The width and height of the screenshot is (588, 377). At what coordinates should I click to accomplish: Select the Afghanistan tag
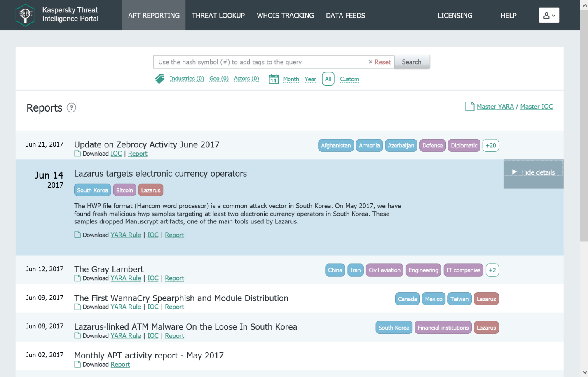(336, 145)
